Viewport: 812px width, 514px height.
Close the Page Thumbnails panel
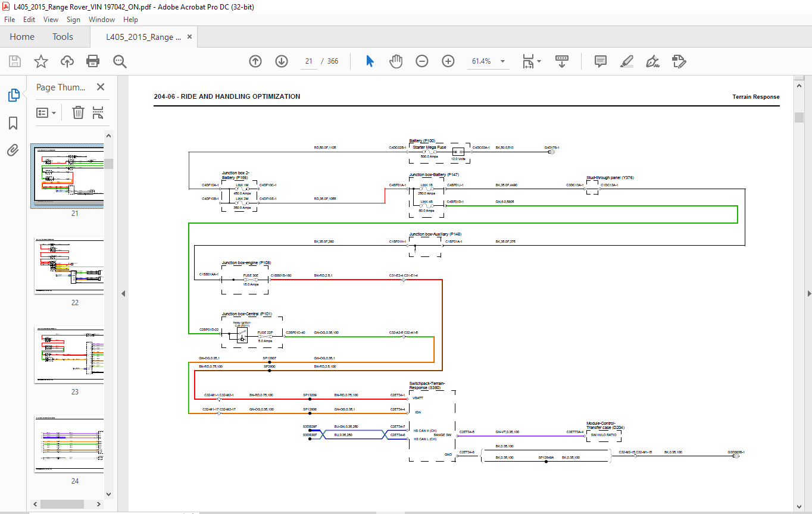(101, 87)
